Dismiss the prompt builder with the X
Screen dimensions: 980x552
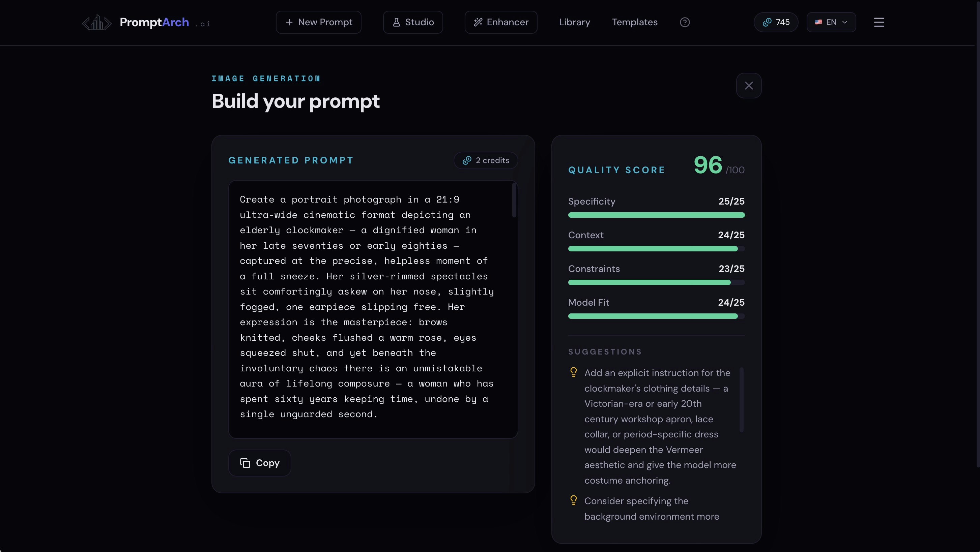pyautogui.click(x=749, y=86)
